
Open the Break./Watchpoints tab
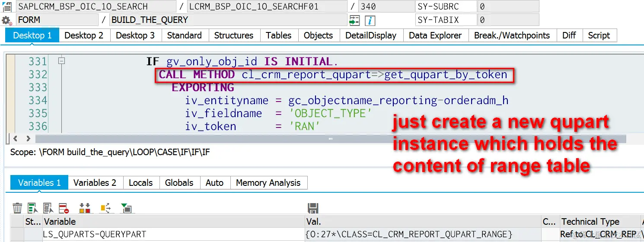[x=512, y=35]
